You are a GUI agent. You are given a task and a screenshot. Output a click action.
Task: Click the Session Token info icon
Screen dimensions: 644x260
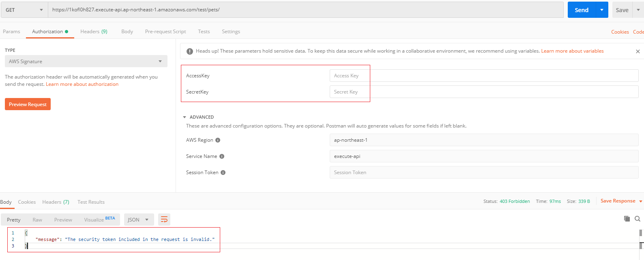[223, 173]
